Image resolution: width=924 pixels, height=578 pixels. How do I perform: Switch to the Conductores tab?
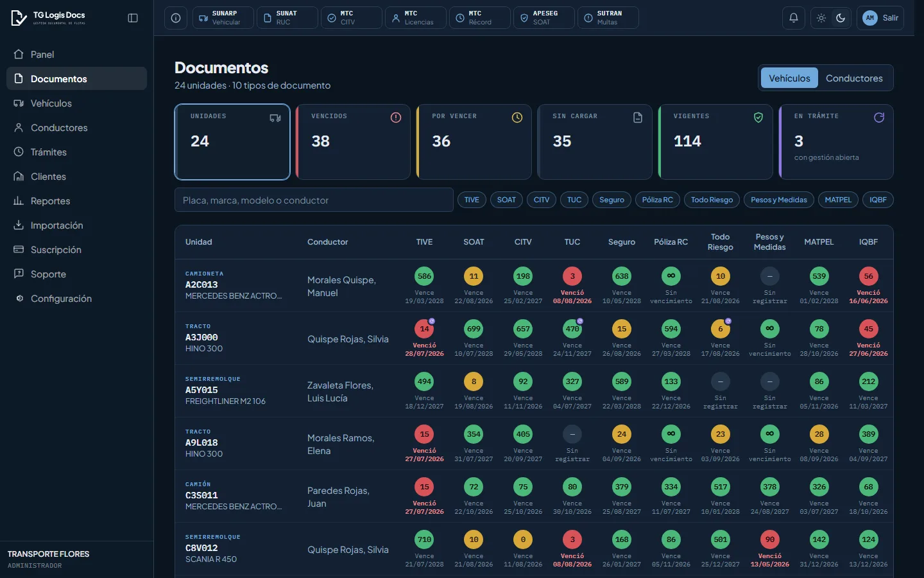854,78
